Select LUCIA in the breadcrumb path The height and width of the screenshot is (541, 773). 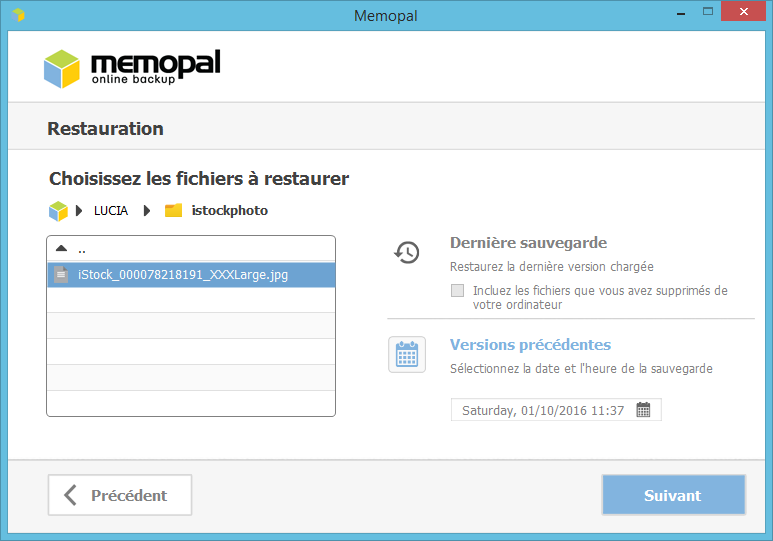[x=111, y=211]
